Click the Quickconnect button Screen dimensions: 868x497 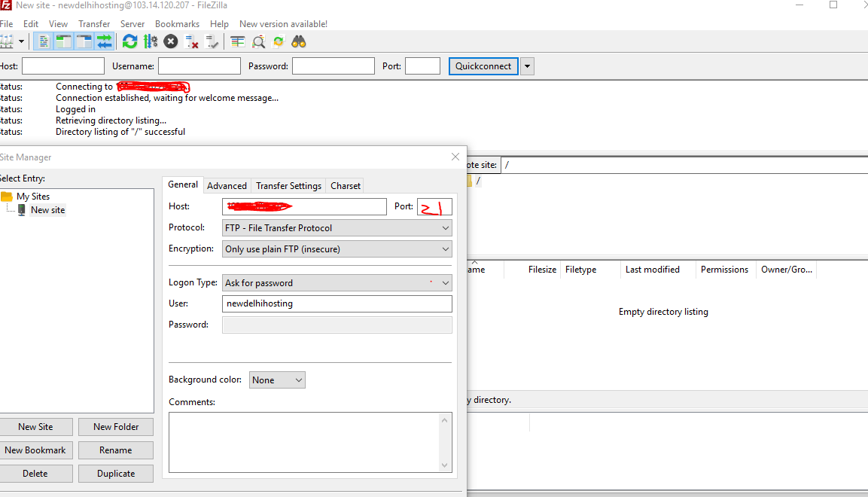pos(483,66)
